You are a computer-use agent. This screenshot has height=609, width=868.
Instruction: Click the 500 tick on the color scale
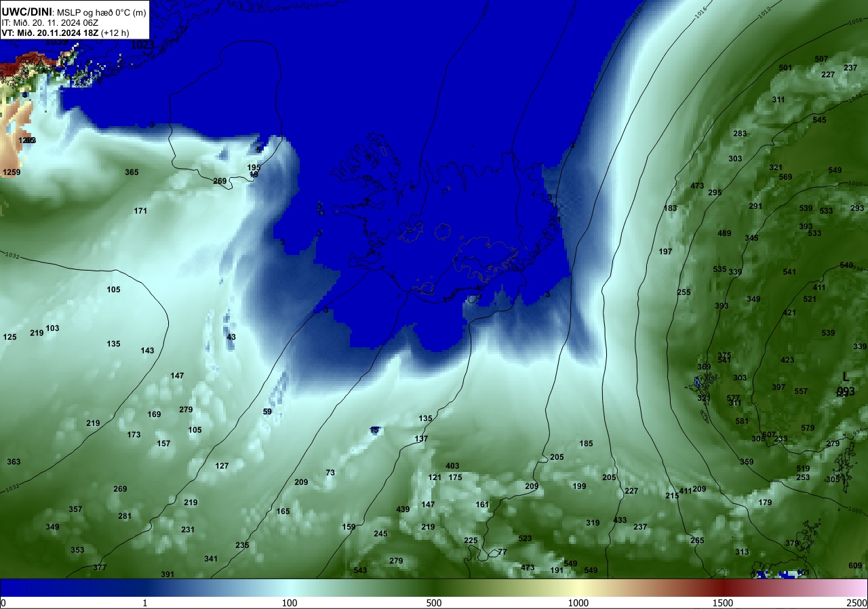point(434,603)
